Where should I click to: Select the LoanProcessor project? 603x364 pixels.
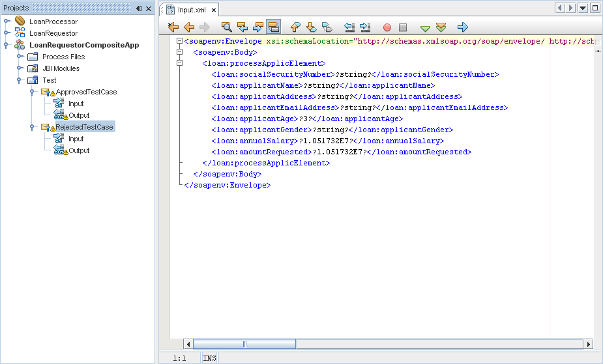53,21
